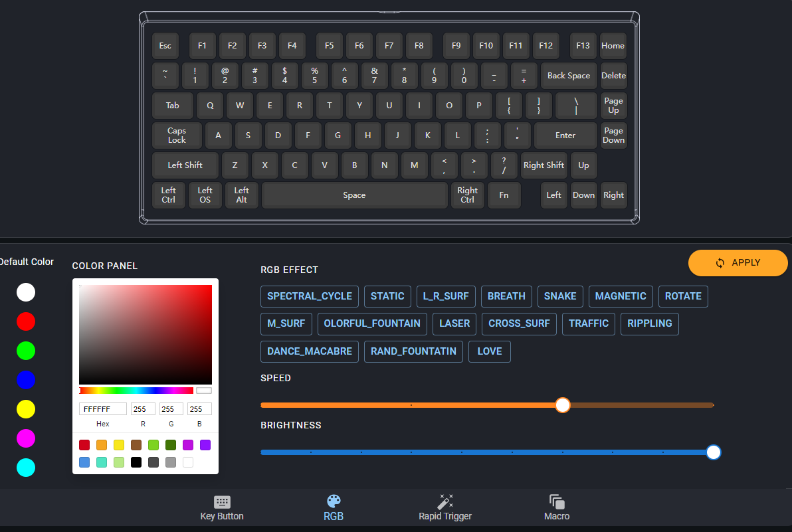Select the SPECTRAL_CYCLE effect
792x532 pixels.
point(310,296)
